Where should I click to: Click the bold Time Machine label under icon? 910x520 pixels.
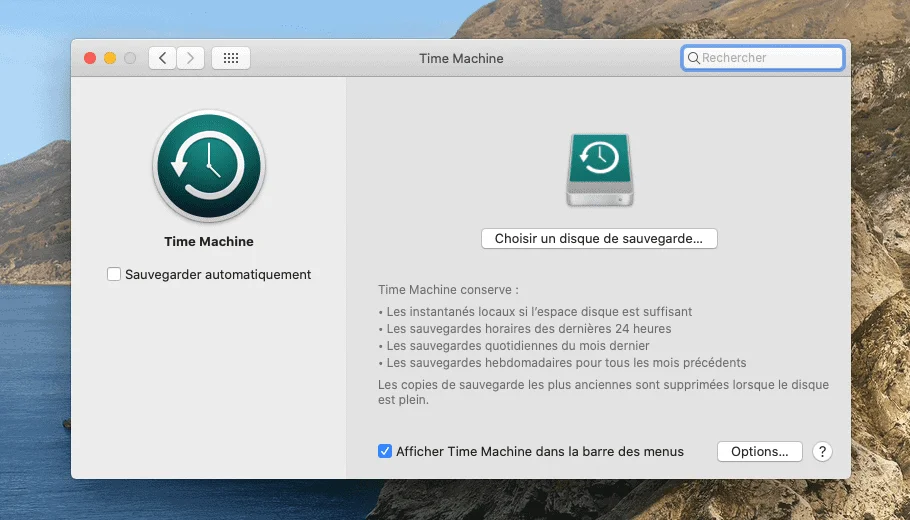208,241
